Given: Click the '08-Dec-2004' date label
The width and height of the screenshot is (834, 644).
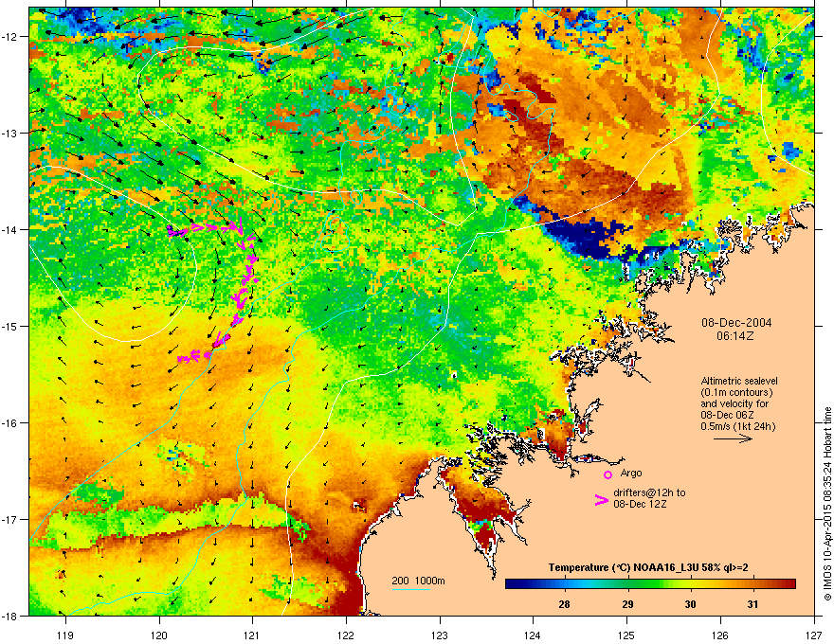Looking at the screenshot, I should click(736, 323).
